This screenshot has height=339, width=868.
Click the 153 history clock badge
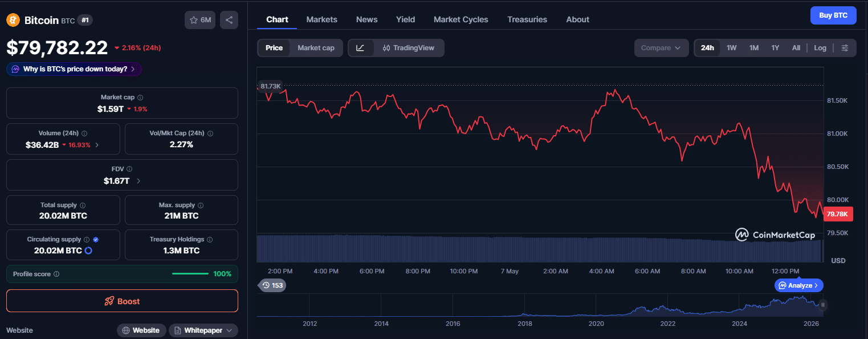(272, 285)
